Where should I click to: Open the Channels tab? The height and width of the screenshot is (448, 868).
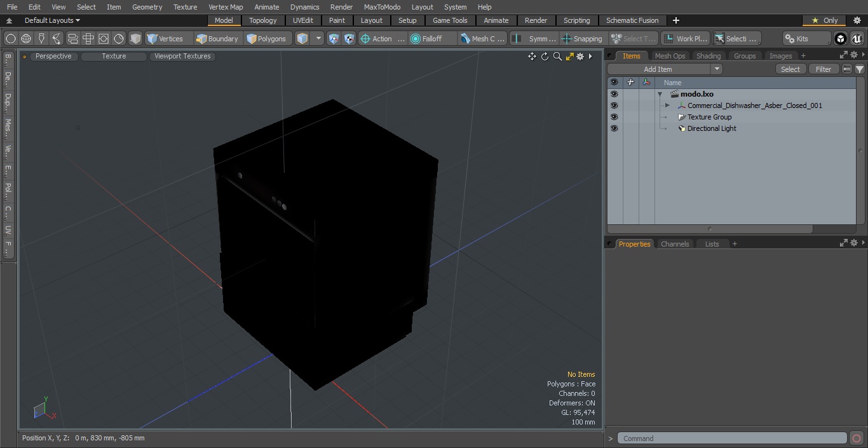pyautogui.click(x=675, y=244)
